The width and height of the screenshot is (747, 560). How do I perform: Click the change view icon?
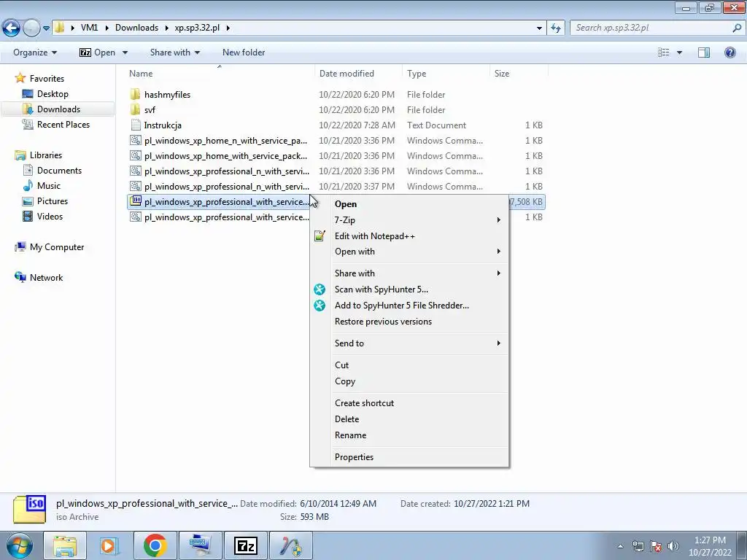click(x=664, y=52)
